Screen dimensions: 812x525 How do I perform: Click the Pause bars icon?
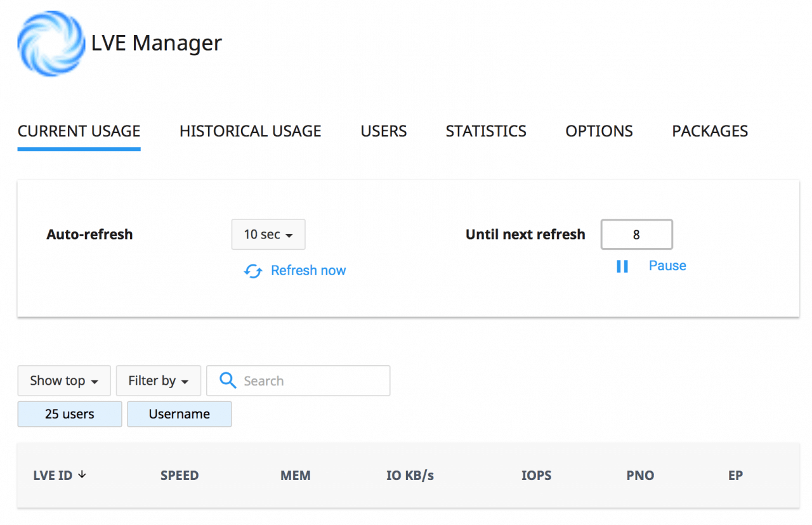click(622, 266)
